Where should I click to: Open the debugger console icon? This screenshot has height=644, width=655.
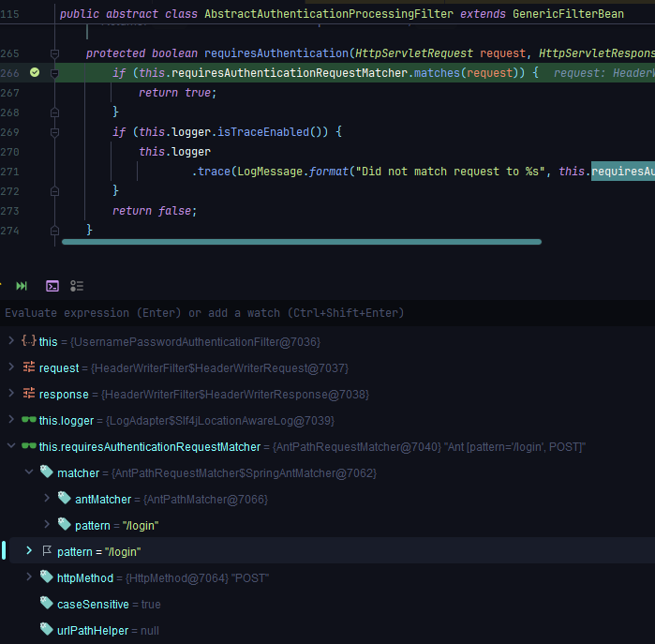click(52, 286)
